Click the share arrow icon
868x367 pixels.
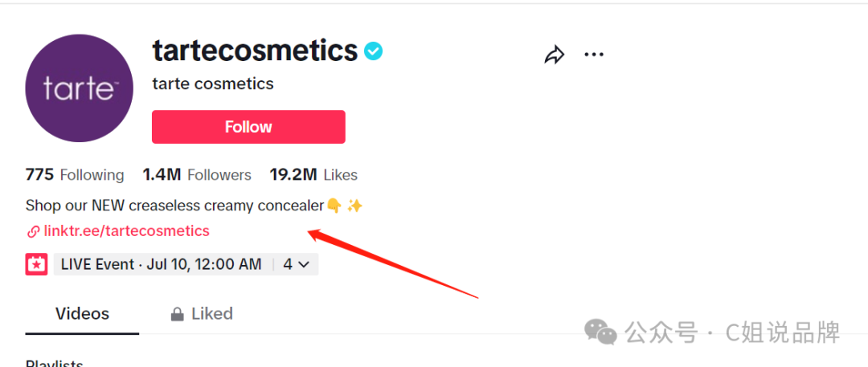point(554,55)
